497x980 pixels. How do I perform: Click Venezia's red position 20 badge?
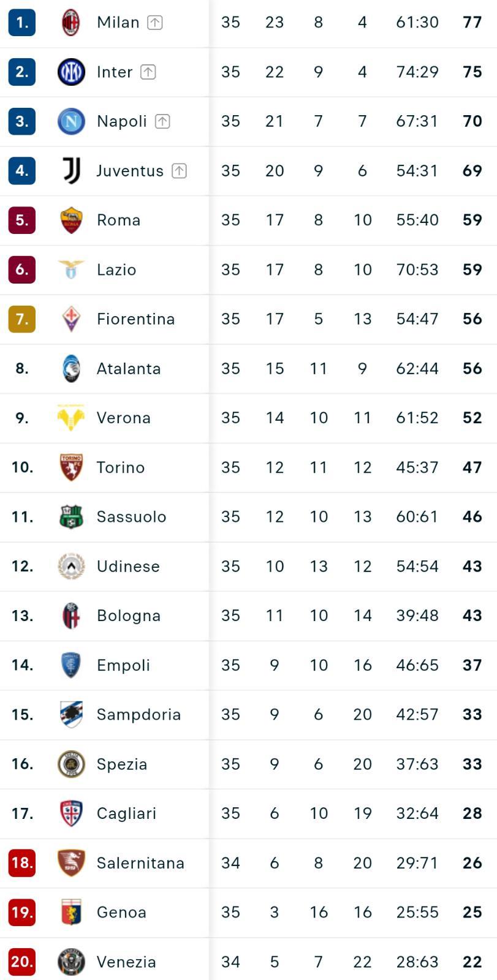[x=22, y=962]
